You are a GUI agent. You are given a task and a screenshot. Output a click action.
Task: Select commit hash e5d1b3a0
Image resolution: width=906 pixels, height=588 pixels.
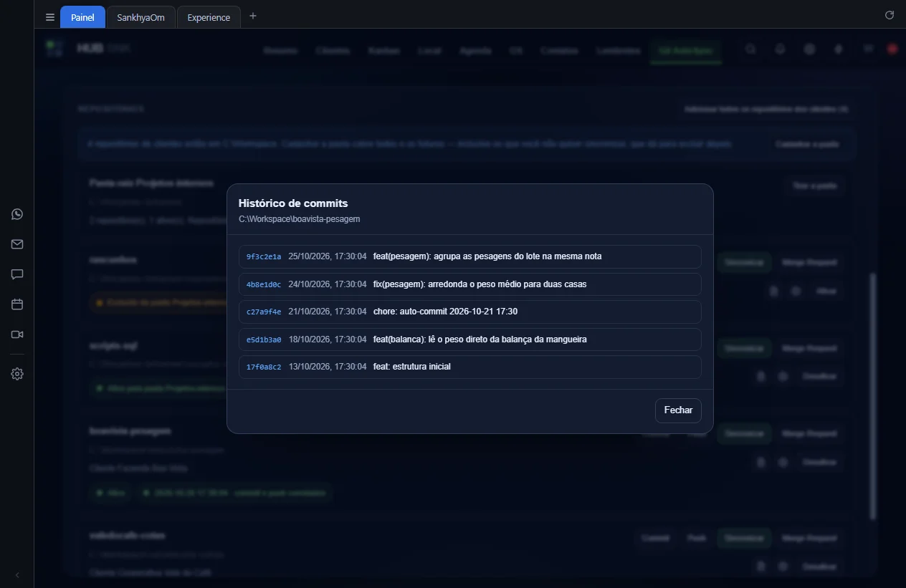[x=264, y=339]
